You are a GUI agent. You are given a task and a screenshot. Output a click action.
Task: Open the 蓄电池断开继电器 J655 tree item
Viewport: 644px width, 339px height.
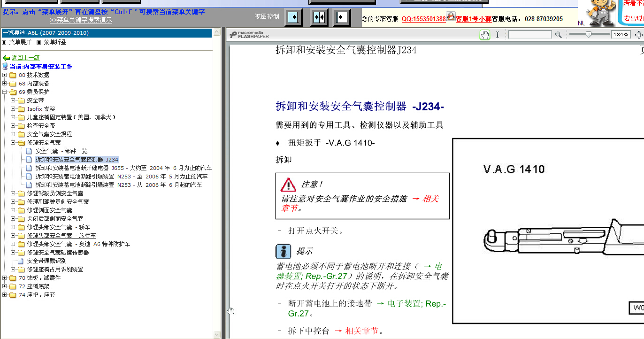123,168
